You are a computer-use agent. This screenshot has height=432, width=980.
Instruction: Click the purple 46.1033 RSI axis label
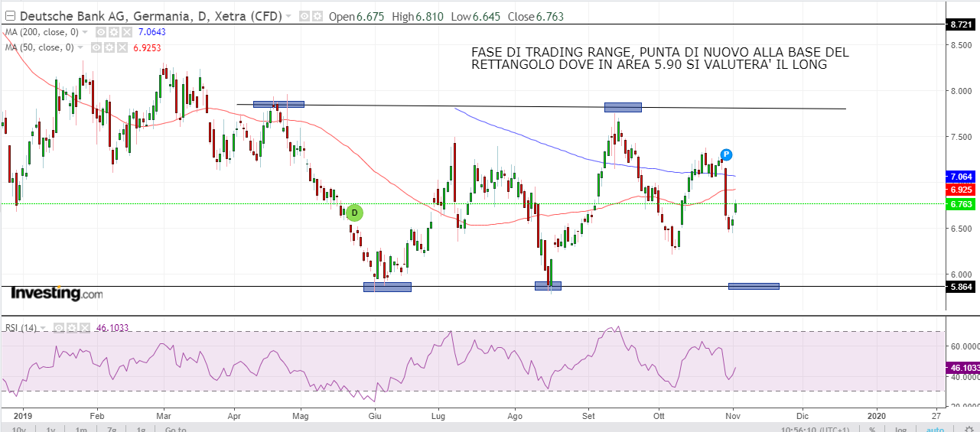[x=963, y=368]
